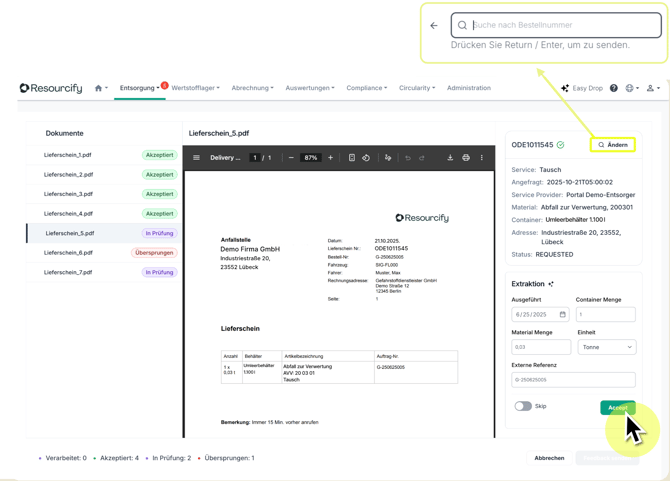Expand the user account dropdown
The image size is (670, 481).
click(652, 88)
